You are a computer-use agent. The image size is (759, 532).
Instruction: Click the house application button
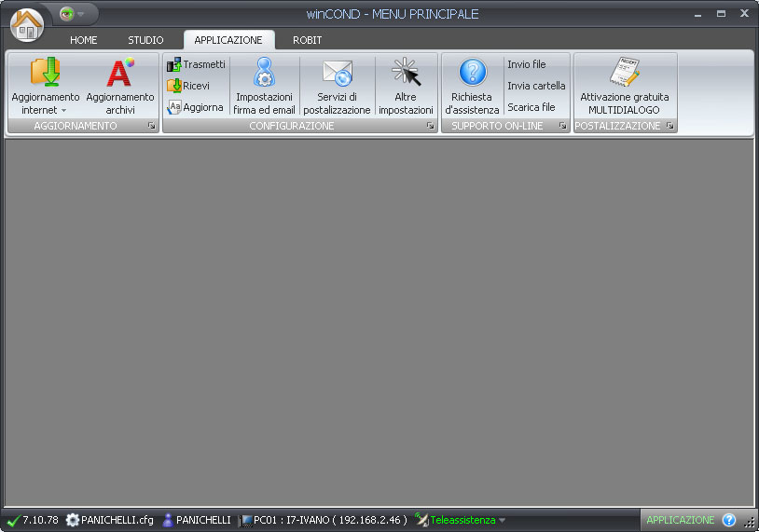tap(27, 23)
